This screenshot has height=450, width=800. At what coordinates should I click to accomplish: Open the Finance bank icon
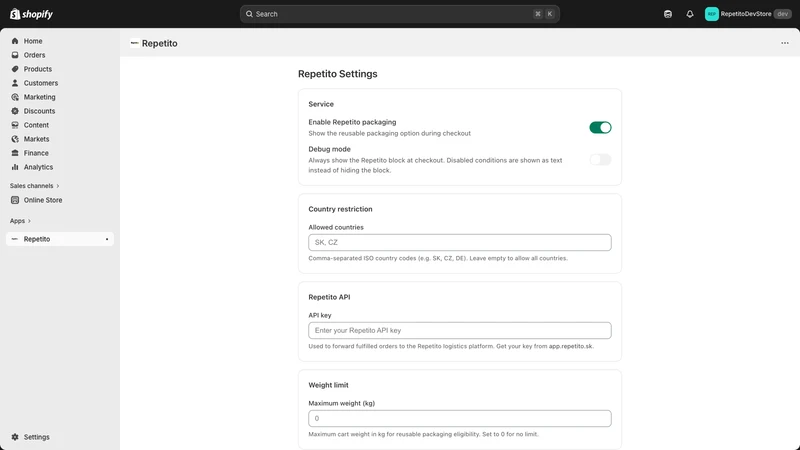click(15, 153)
